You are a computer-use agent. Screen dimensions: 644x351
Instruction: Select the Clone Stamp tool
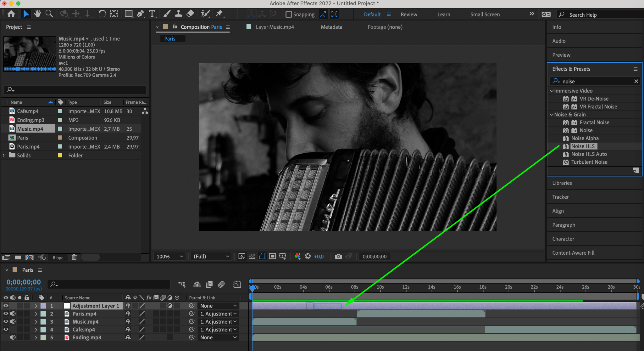coord(178,14)
